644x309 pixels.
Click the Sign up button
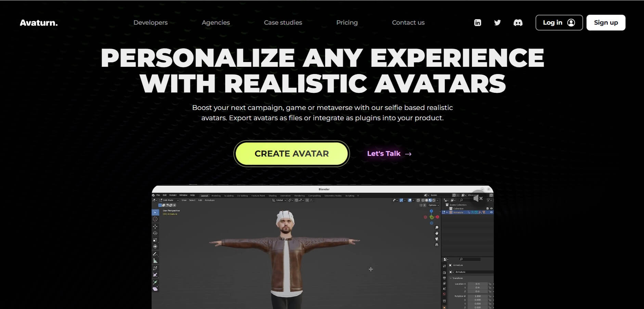click(606, 23)
